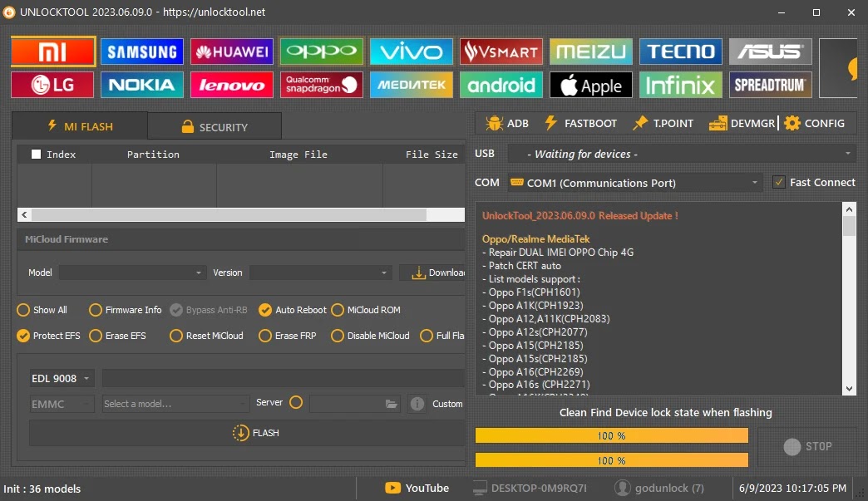Open the Spreadtrum chipset tile
Screen dimensions: 868x501
coord(771,85)
